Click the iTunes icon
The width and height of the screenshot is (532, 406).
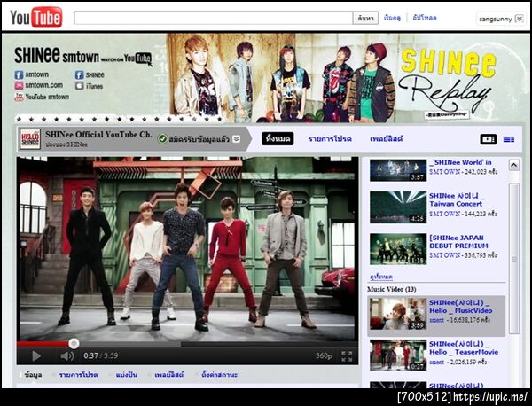point(80,86)
